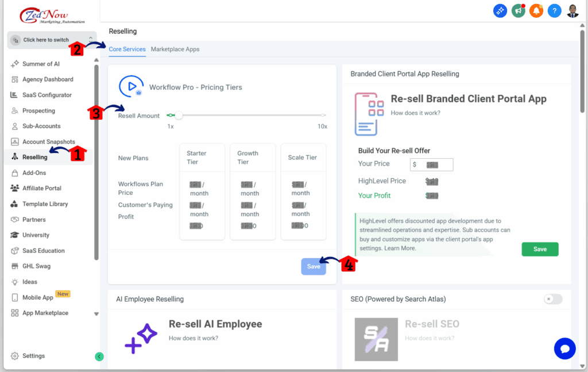Viewport: 588px width, 372px height.
Task: Save Workflow Pro pricing tiers
Action: [314, 267]
